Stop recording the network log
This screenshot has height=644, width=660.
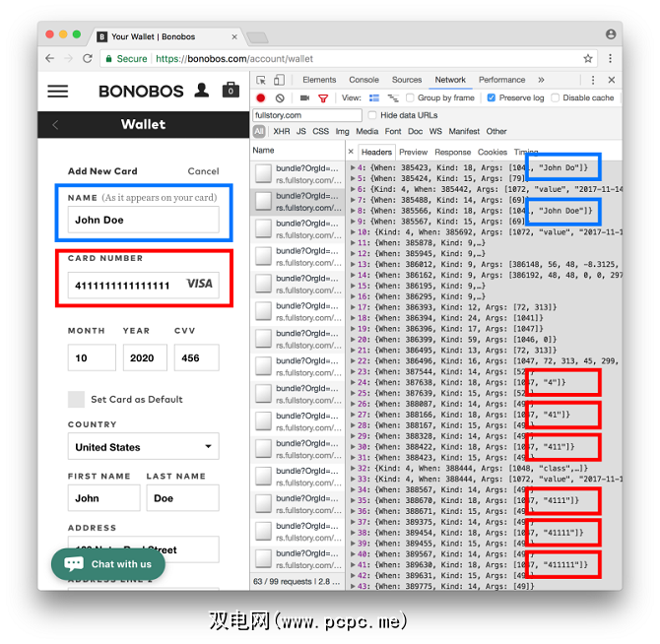[x=260, y=98]
